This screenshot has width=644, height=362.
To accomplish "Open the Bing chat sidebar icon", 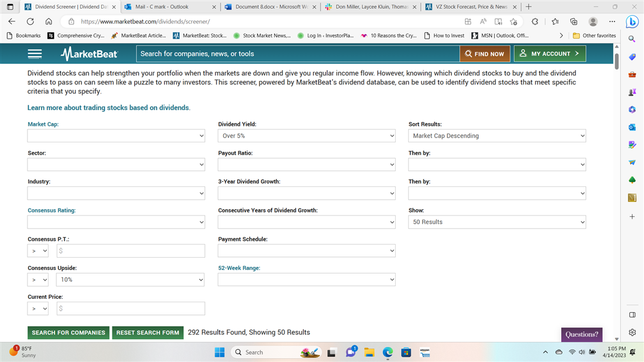I will (632, 22).
